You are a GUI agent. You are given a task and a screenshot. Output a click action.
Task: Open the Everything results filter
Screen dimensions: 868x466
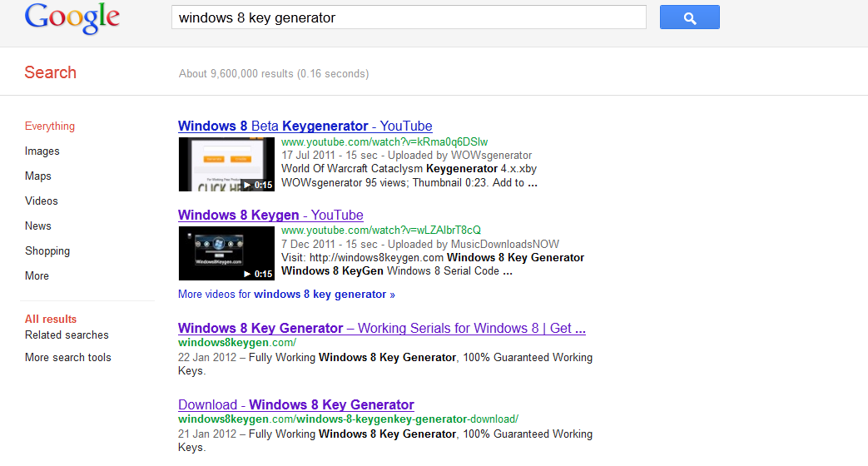tap(50, 126)
